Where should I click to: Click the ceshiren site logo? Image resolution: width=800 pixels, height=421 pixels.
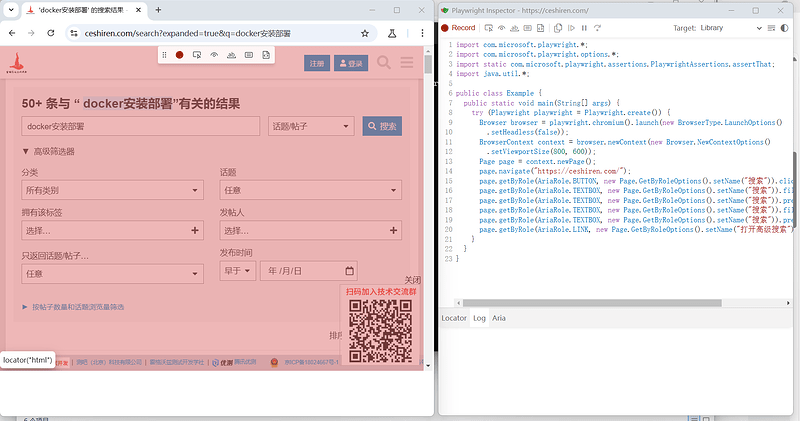click(17, 63)
